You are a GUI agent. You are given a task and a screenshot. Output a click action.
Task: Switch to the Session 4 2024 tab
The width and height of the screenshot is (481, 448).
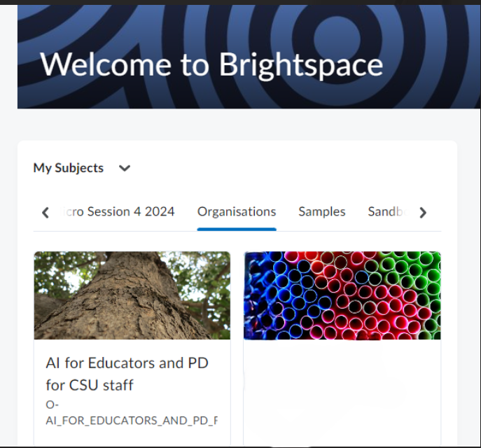click(x=119, y=211)
